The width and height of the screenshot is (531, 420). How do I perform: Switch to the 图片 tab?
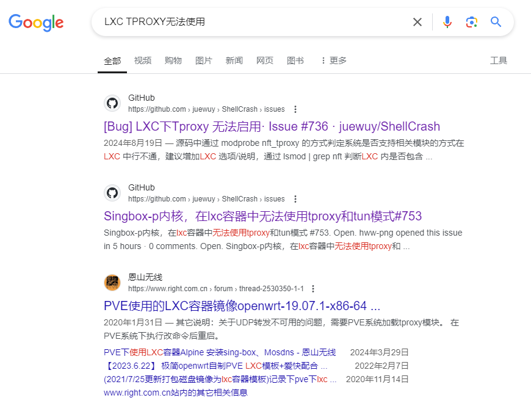(203, 60)
